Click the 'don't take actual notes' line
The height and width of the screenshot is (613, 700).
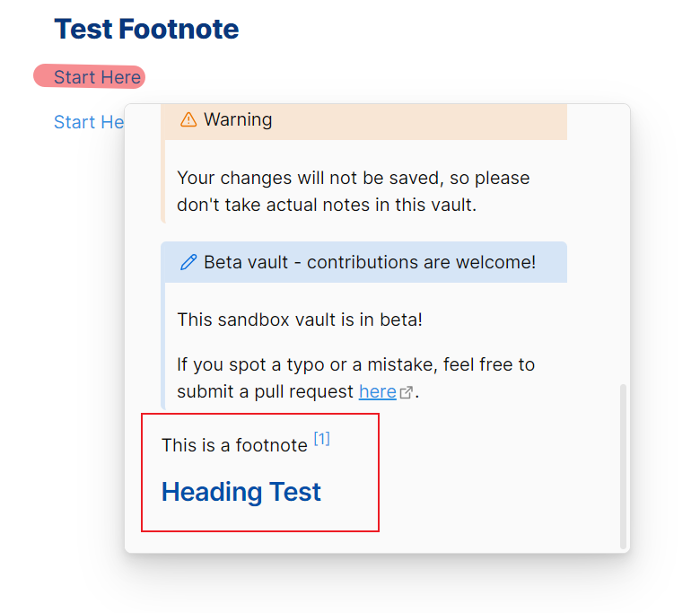(x=327, y=205)
